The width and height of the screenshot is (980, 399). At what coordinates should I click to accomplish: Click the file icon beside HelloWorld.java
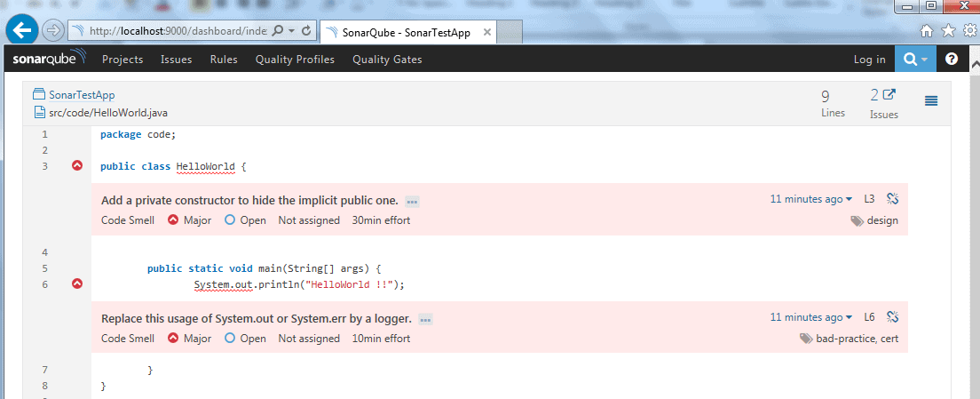[x=39, y=113]
